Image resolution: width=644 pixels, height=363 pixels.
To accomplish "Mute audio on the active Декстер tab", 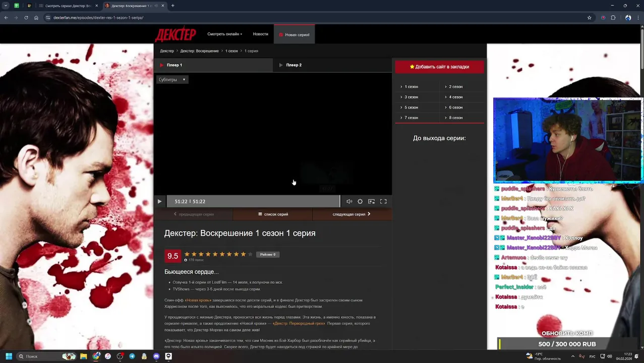I will click(x=157, y=6).
